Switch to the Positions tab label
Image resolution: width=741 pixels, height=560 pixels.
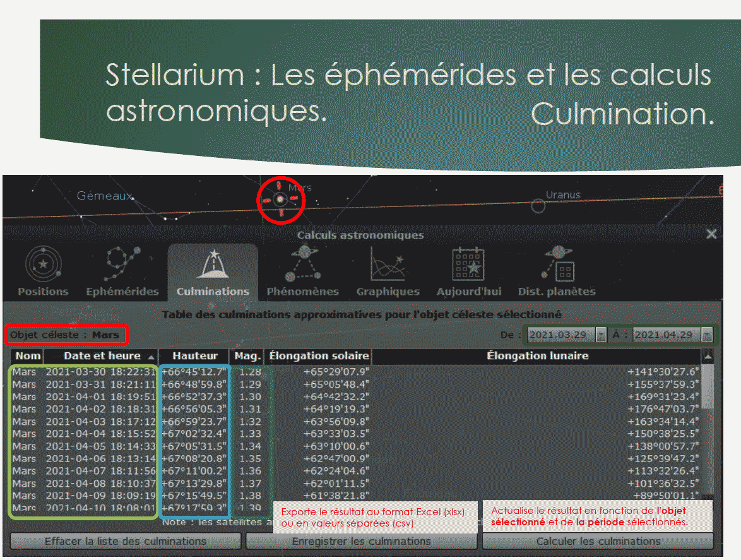(43, 292)
